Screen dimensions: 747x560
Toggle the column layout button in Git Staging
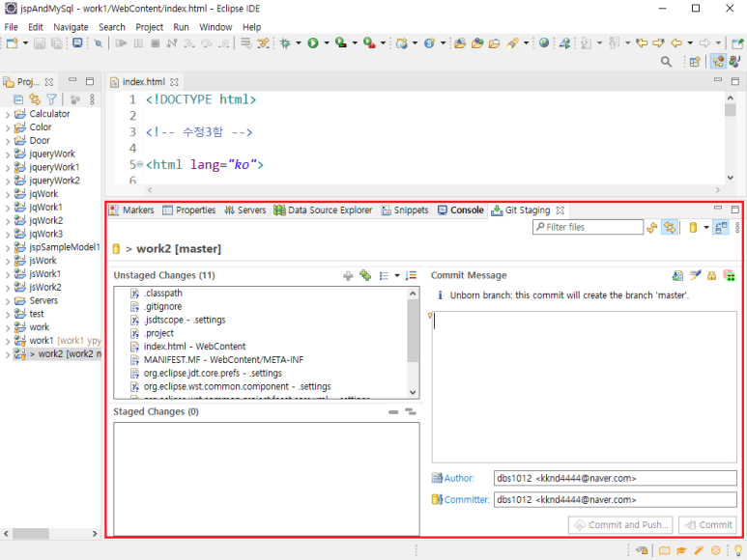tap(721, 228)
